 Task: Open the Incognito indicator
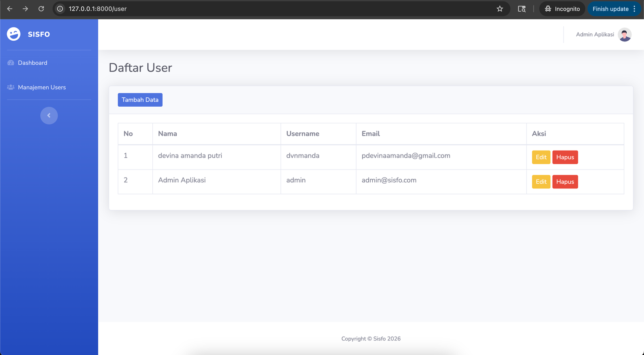(x=562, y=9)
